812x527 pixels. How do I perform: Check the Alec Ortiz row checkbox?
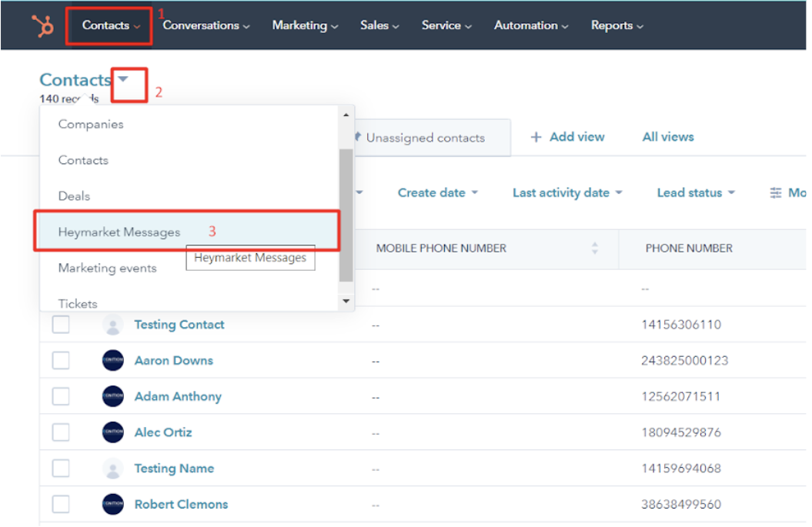[x=61, y=432]
